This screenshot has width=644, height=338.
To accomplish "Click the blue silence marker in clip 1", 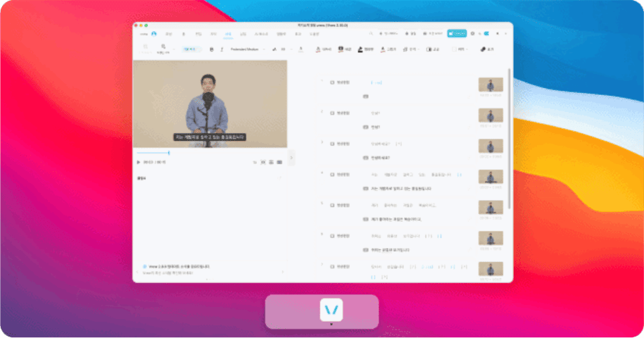I will [x=377, y=83].
